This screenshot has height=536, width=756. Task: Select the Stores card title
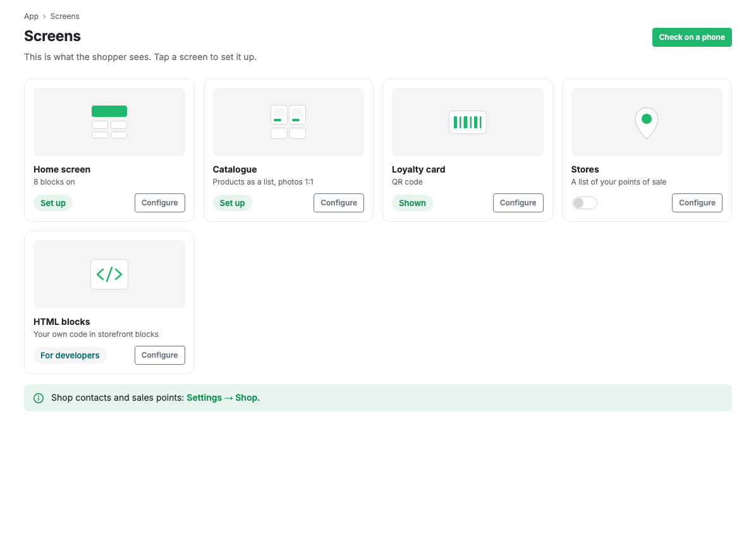585,169
